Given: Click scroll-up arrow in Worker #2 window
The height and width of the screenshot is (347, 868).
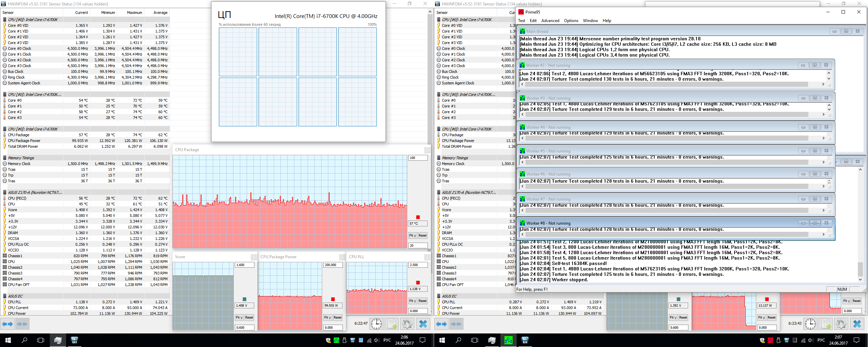Looking at the screenshot, I should click(x=829, y=73).
